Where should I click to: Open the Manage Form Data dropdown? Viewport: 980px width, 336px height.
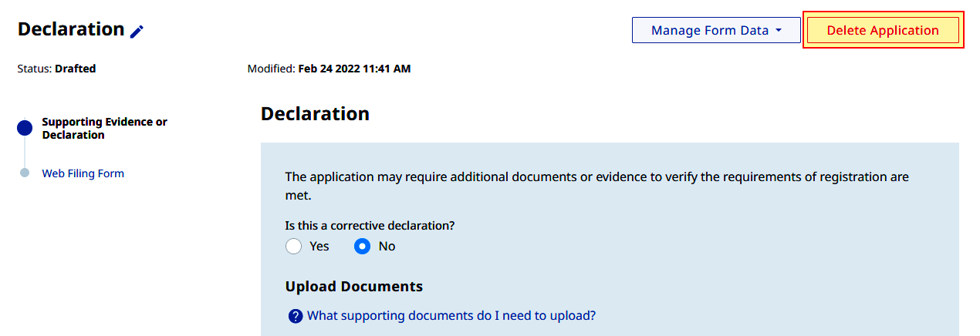click(x=716, y=30)
